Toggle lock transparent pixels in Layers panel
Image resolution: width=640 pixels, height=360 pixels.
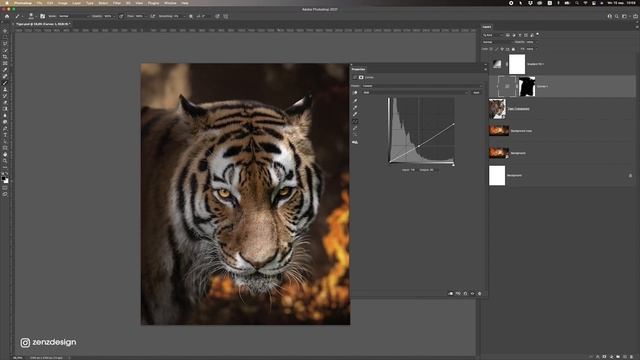click(491, 49)
